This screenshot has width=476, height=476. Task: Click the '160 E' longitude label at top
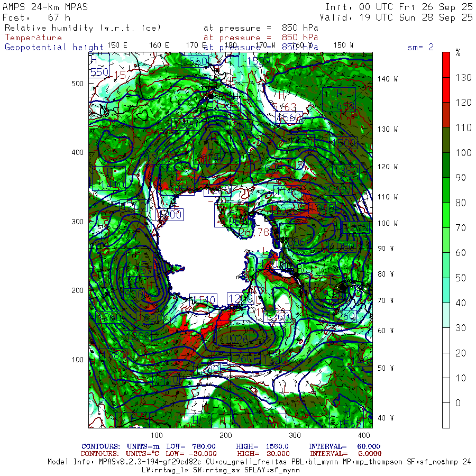click(159, 45)
